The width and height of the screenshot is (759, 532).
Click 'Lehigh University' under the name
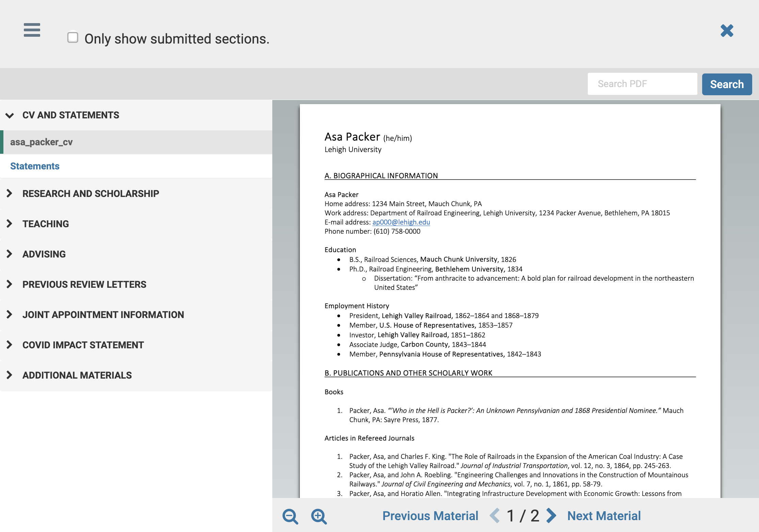[353, 150]
